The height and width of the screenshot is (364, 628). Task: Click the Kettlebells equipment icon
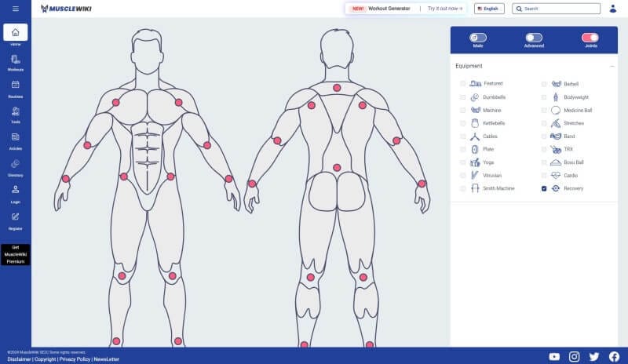pos(475,123)
